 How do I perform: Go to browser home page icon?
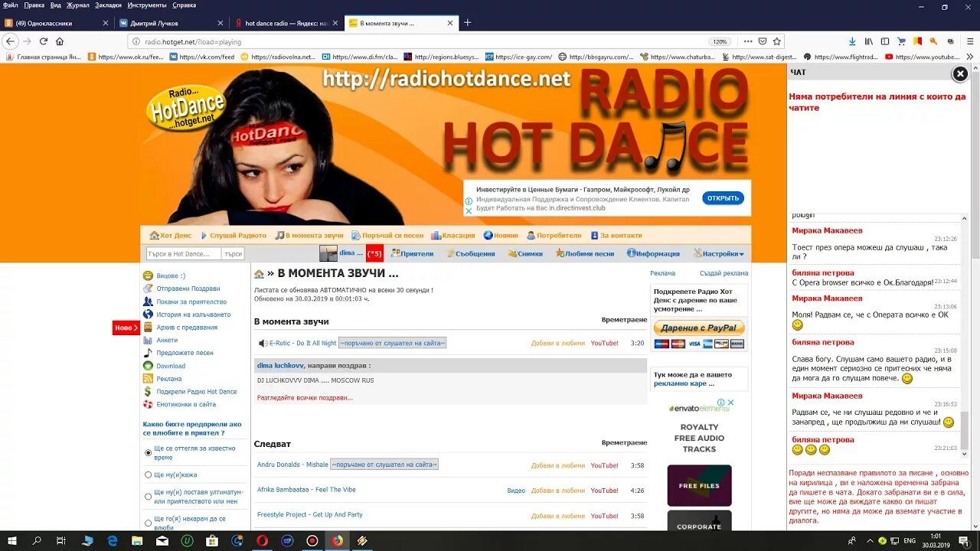pos(60,41)
